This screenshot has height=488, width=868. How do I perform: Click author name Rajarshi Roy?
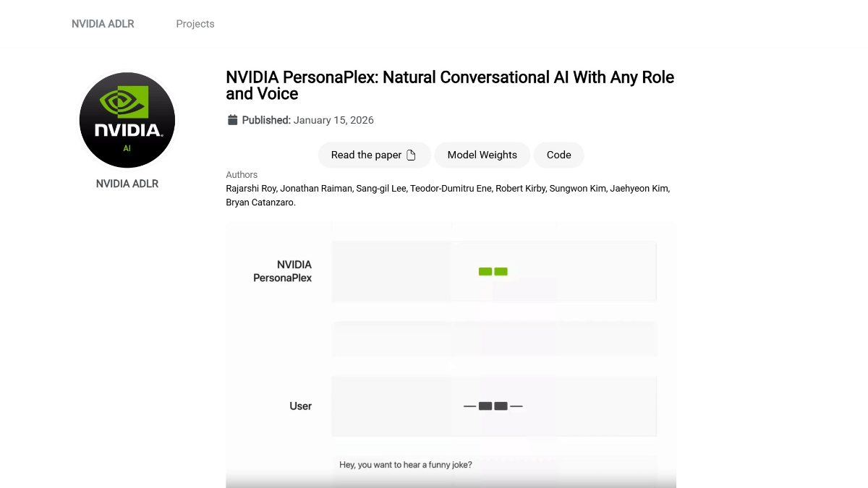pos(251,189)
